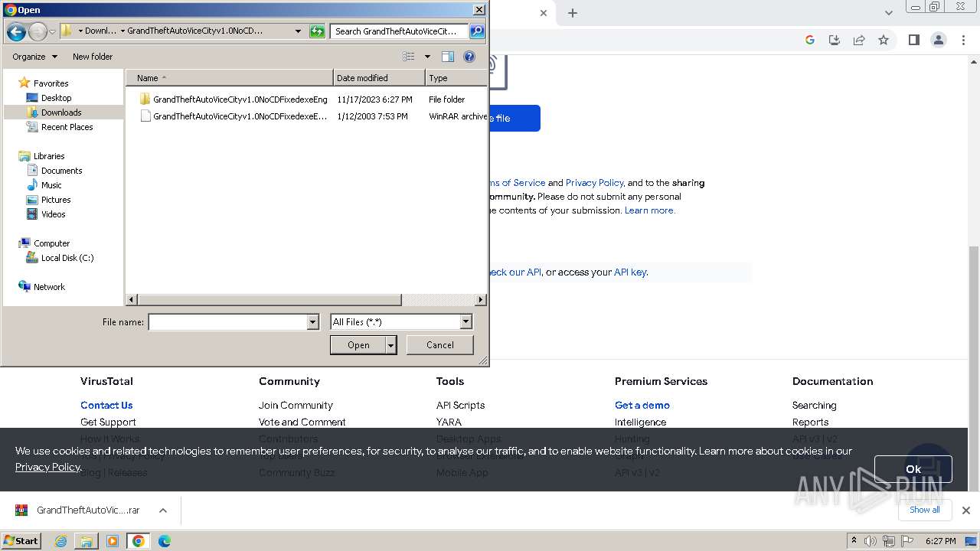Image resolution: width=980 pixels, height=551 pixels.
Task: Click Chrome tab search chevron
Action: (889, 13)
